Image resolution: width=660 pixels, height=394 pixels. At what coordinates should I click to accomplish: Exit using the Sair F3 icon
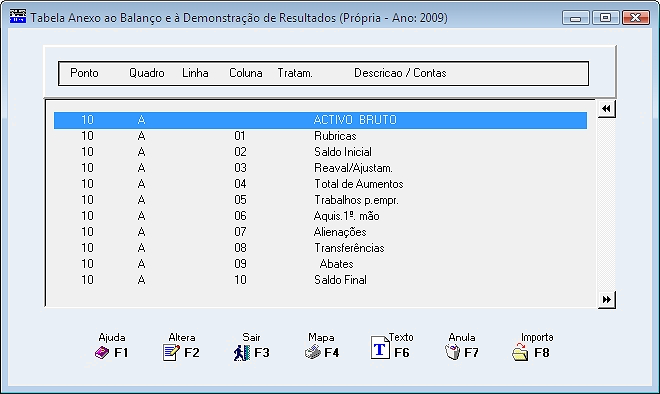242,353
